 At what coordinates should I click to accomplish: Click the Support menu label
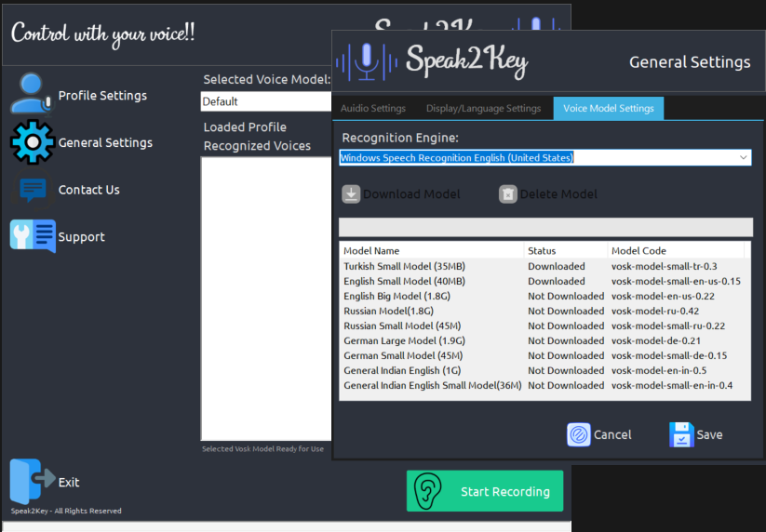tap(82, 237)
